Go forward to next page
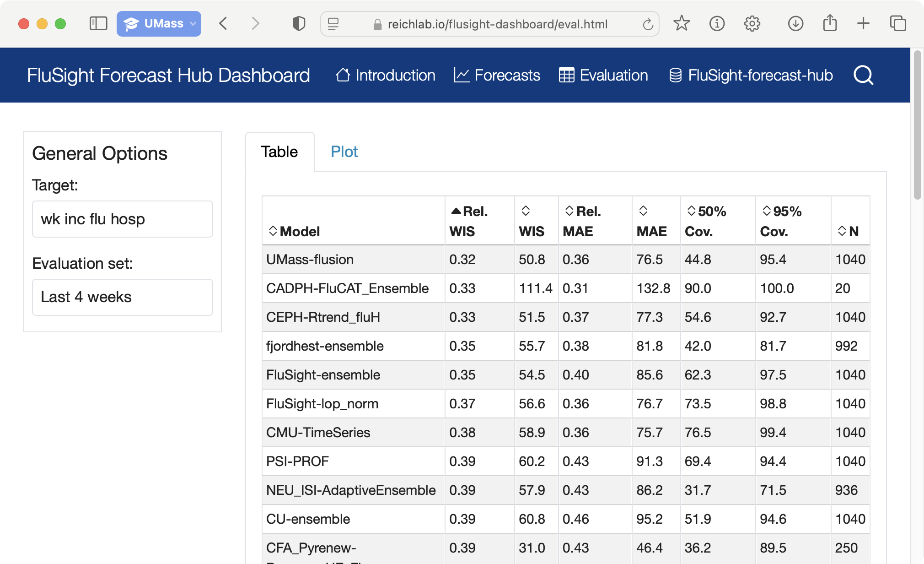The width and height of the screenshot is (924, 564). pyautogui.click(x=255, y=24)
